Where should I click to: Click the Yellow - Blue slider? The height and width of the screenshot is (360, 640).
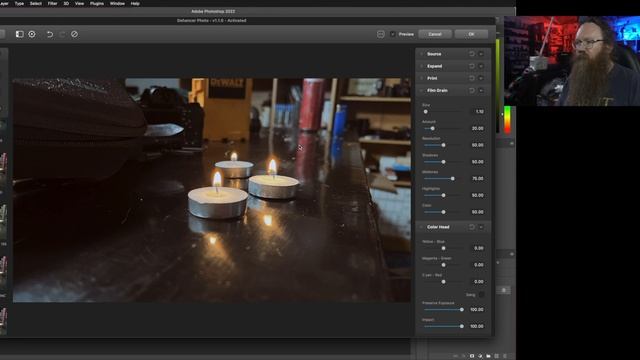coord(444,248)
